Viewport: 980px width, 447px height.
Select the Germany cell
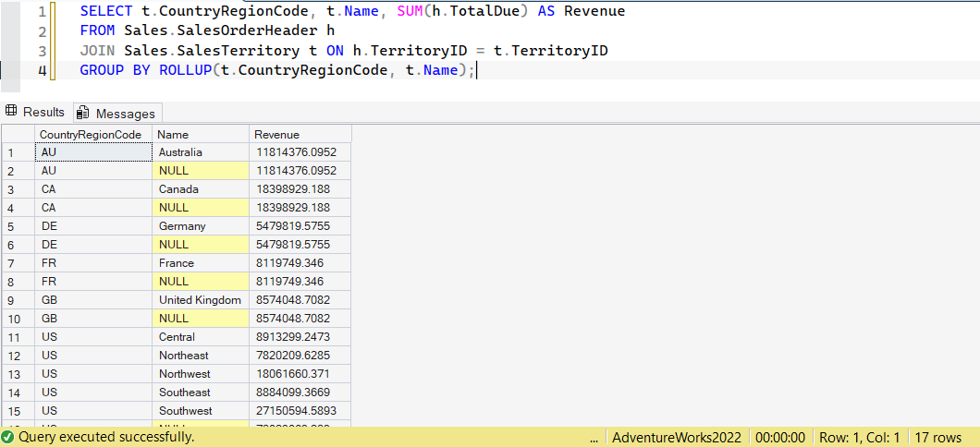coord(201,226)
